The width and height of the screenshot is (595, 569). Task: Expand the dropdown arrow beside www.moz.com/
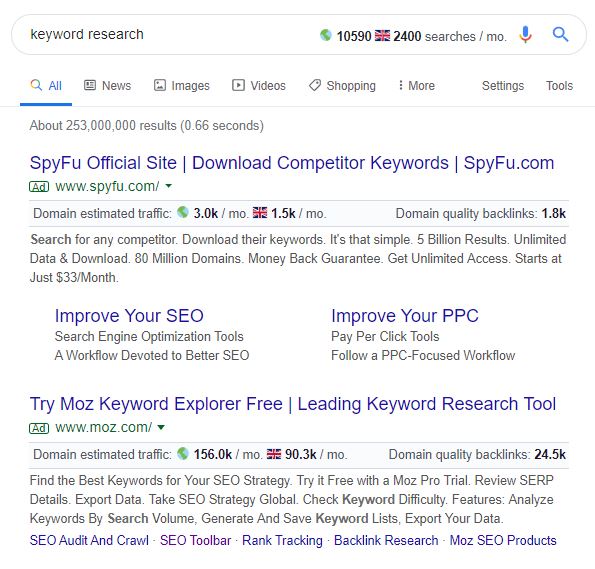point(161,427)
